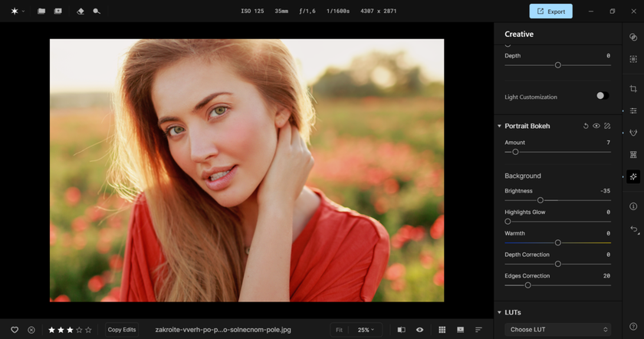Screen dimensions: 644x339
Task: Toggle Portrait Bokeh visibility eye icon
Action: click(596, 126)
